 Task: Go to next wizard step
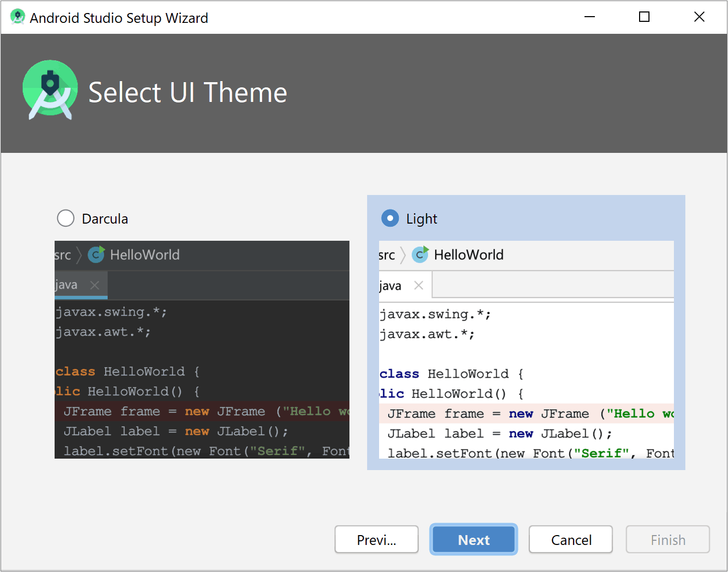tap(474, 540)
